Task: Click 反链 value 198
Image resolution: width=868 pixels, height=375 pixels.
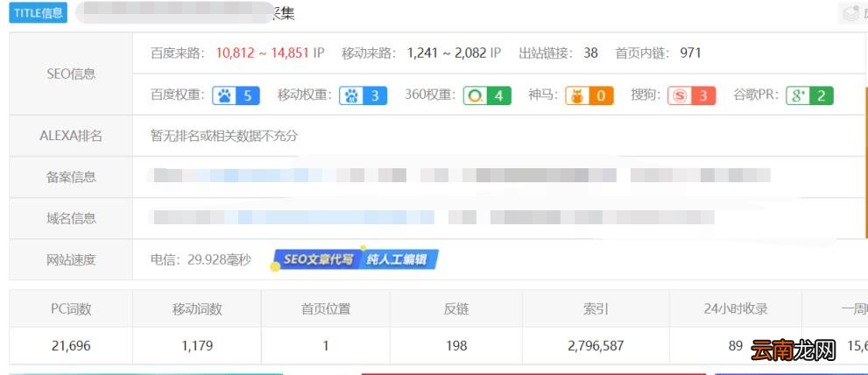Action: pos(456,346)
